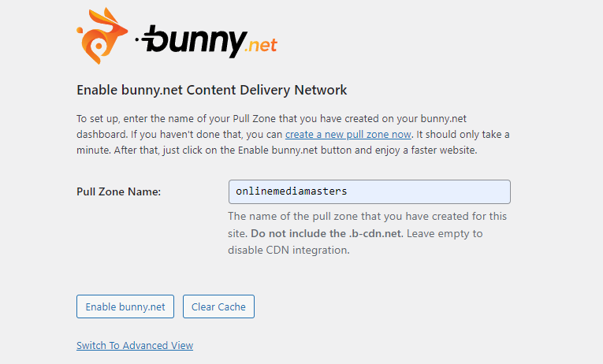The height and width of the screenshot is (364, 603).
Task: Click the word dashboard in the intro text
Action: 102,135
